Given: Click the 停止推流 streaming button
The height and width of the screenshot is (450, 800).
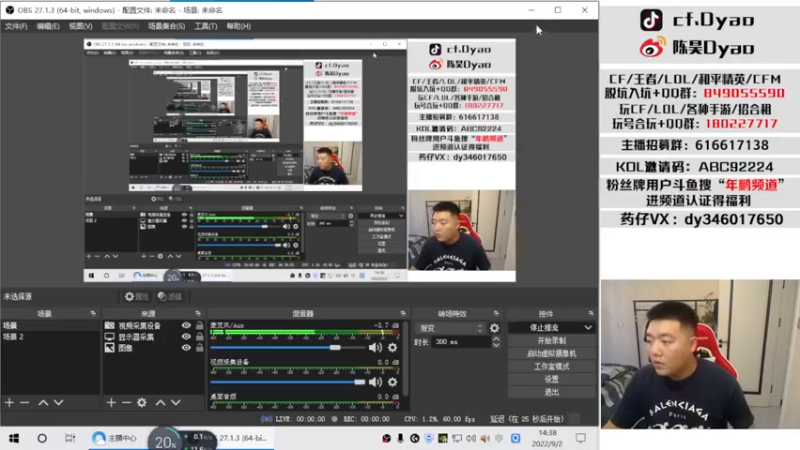Looking at the screenshot, I should point(544,328).
